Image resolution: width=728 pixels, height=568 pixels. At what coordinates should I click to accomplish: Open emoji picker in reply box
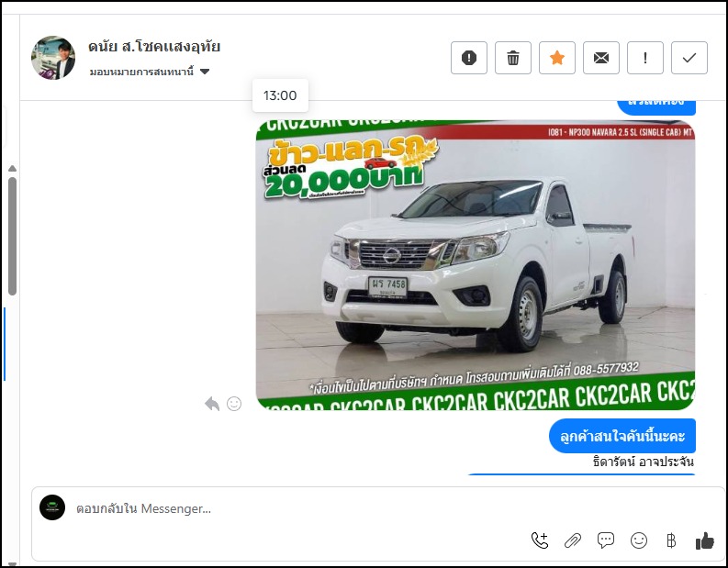coord(639,540)
